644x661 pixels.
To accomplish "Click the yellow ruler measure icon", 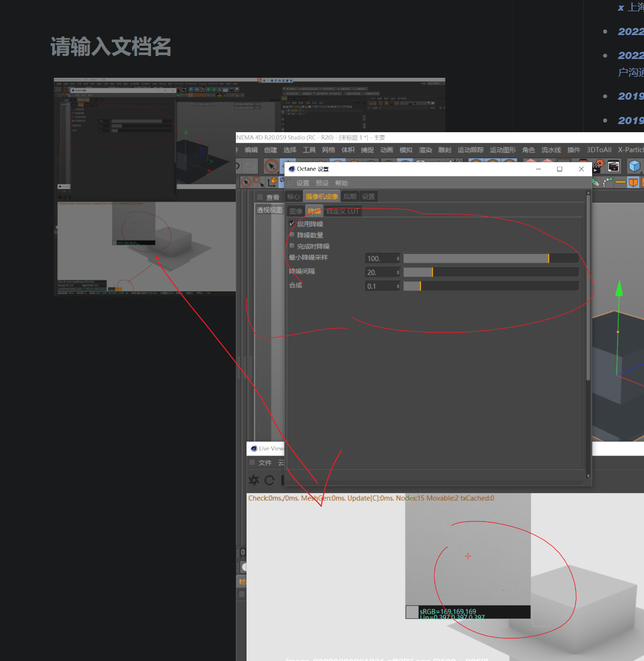I will pos(621,182).
